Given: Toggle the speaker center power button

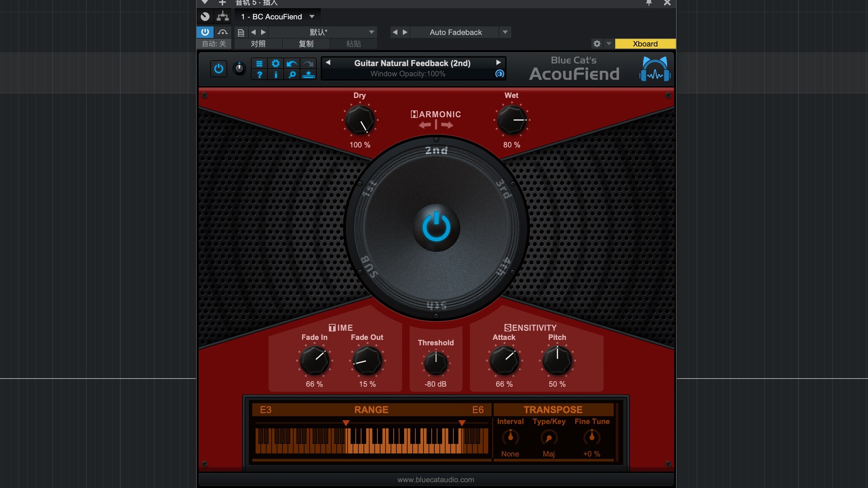Looking at the screenshot, I should [436, 227].
